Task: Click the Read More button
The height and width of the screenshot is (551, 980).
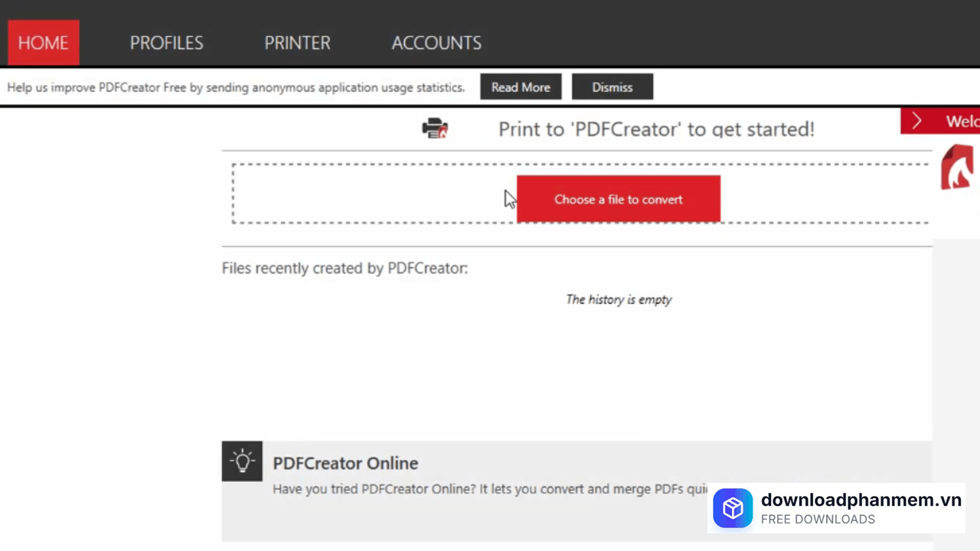Action: (521, 87)
